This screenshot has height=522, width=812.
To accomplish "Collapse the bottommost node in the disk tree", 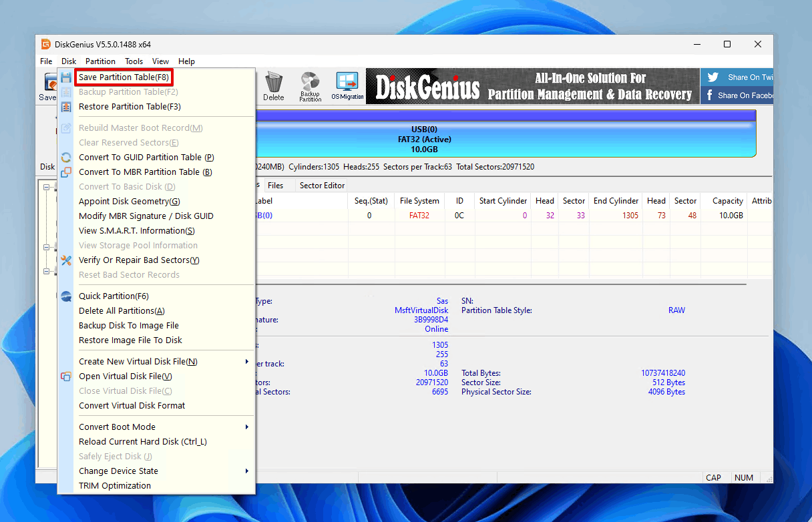I will (47, 272).
